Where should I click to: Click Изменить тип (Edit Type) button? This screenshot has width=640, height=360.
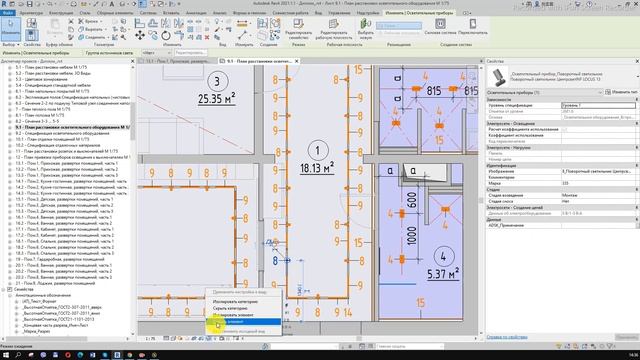622,93
